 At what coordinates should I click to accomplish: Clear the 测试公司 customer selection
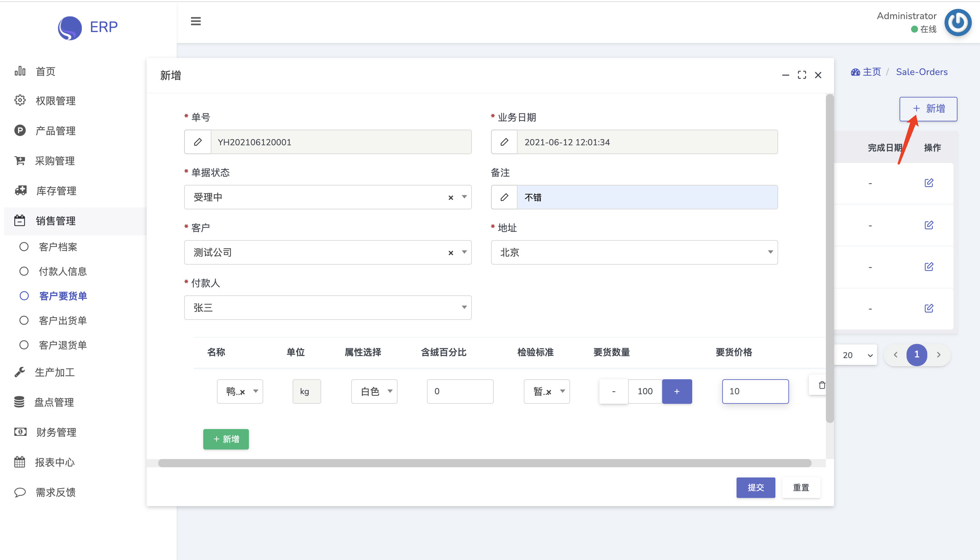click(450, 253)
